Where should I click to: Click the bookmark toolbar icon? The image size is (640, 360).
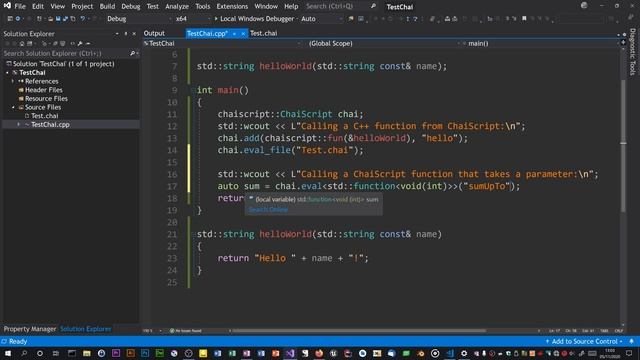(524, 19)
